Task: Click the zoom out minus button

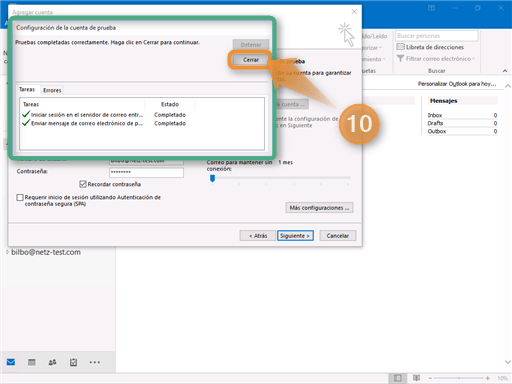Action: point(430,378)
